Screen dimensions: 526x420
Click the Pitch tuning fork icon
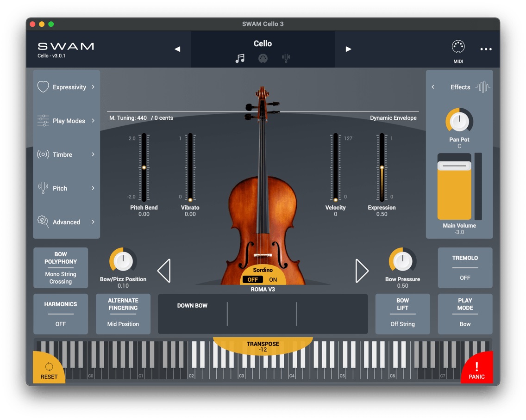43,188
